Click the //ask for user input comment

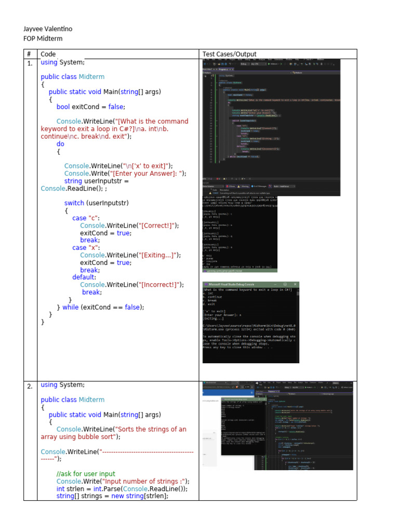(86, 474)
